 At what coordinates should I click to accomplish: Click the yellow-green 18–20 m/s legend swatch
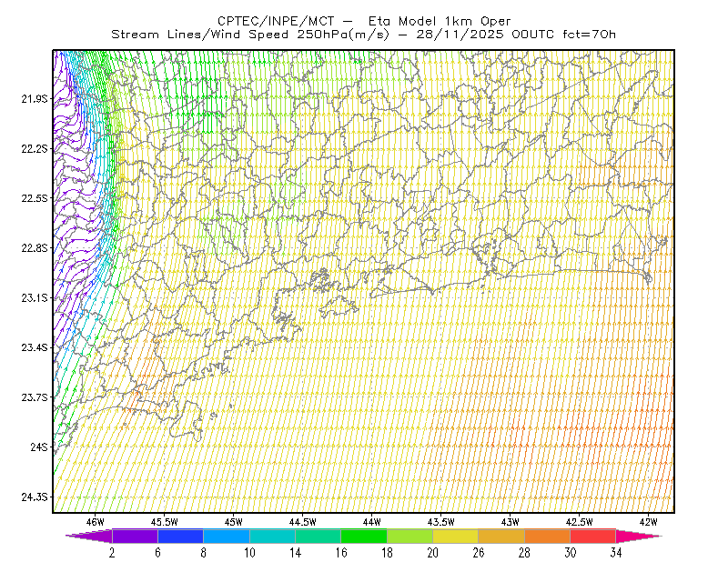point(409,536)
